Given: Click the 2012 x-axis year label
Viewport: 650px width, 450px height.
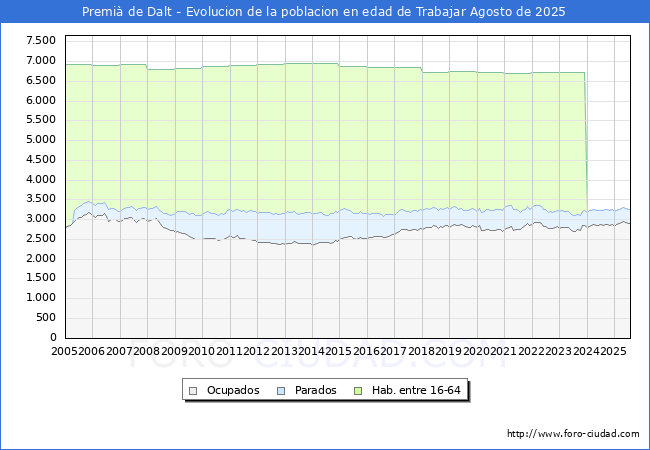Looking at the screenshot, I should (x=257, y=351).
